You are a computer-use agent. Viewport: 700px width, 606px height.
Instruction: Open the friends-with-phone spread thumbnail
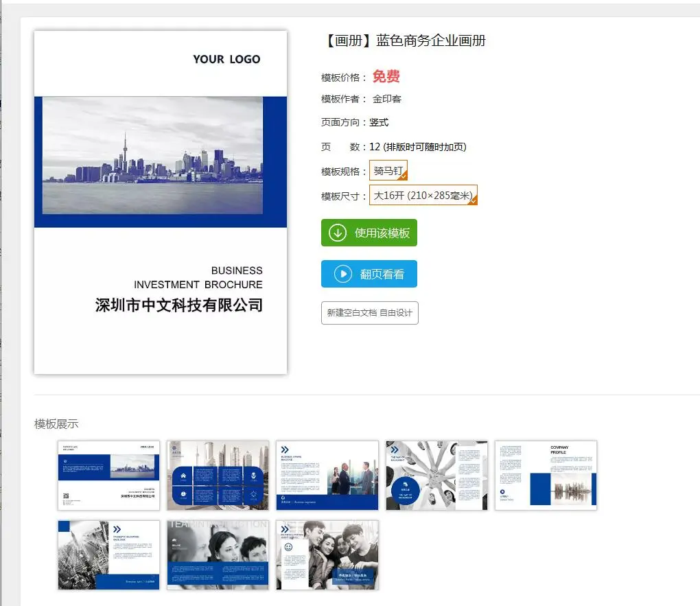point(327,555)
